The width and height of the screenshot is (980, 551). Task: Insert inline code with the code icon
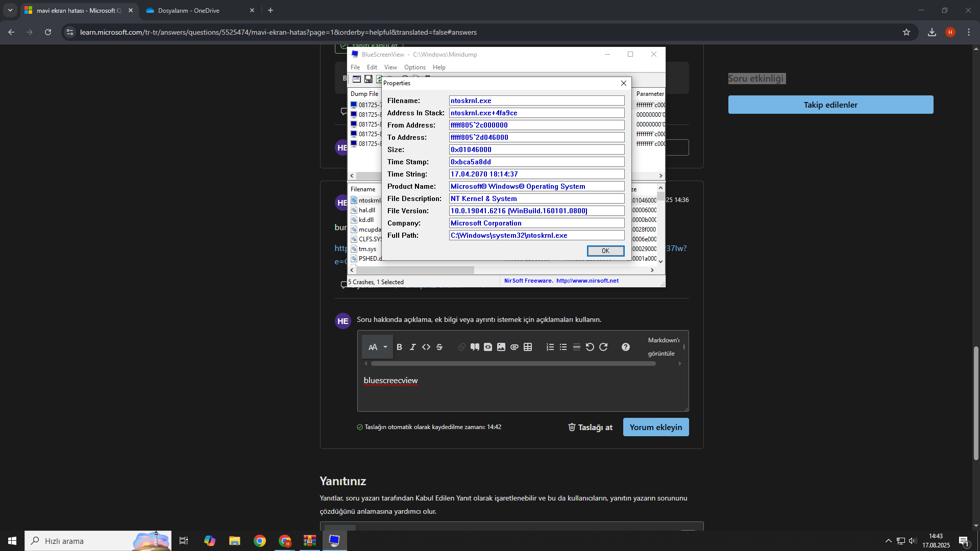click(x=426, y=347)
